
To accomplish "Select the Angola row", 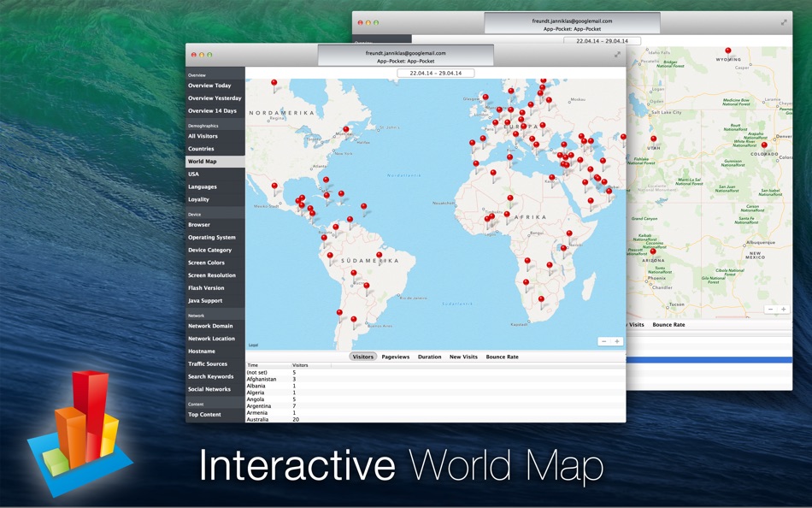I will coord(436,399).
